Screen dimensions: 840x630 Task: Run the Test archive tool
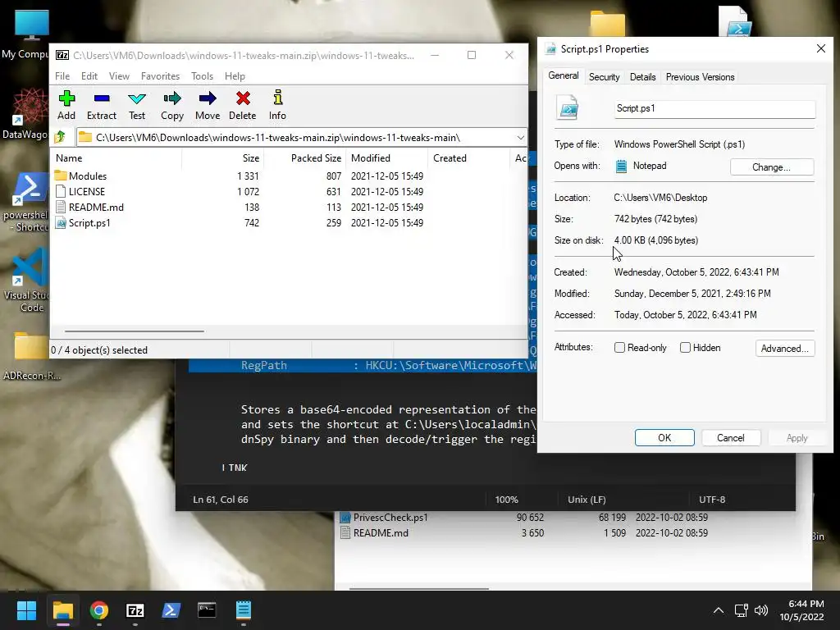(x=137, y=98)
